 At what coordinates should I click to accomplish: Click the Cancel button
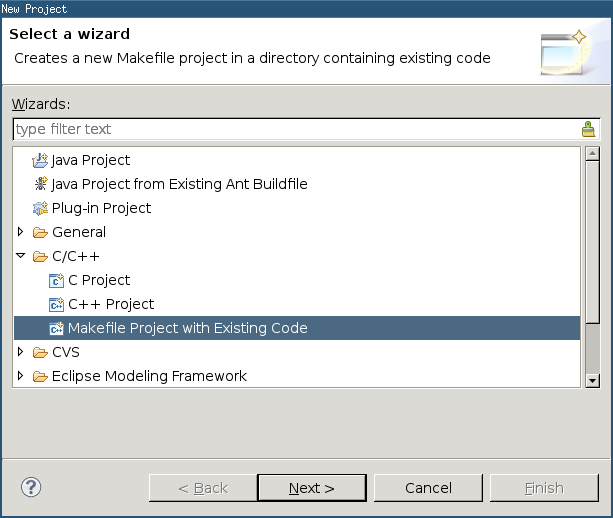point(428,488)
